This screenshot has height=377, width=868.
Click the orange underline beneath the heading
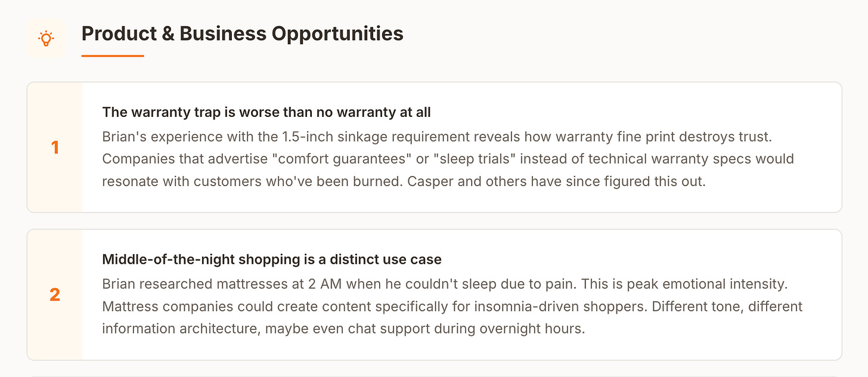click(113, 55)
